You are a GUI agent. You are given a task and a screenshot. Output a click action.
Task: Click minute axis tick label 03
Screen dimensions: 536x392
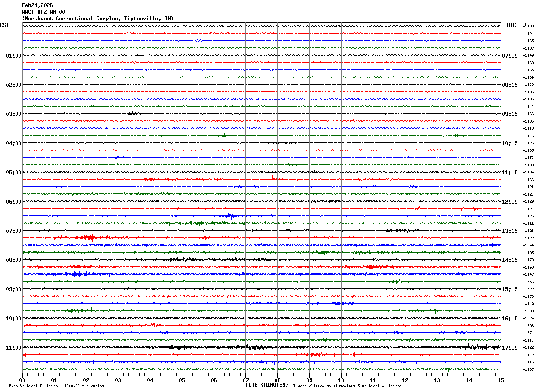tap(118, 380)
